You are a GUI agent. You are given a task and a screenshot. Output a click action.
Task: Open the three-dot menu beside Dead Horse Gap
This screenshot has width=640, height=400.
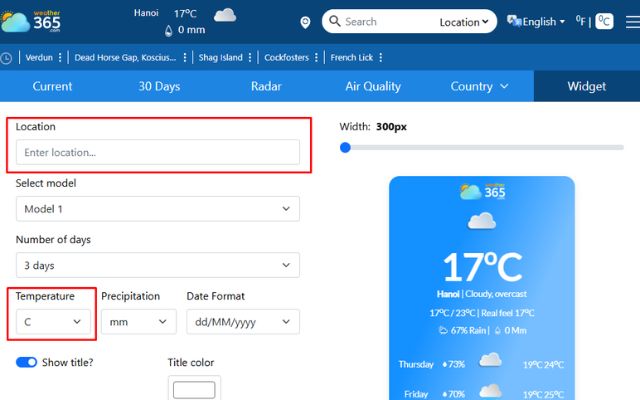pyautogui.click(x=185, y=57)
